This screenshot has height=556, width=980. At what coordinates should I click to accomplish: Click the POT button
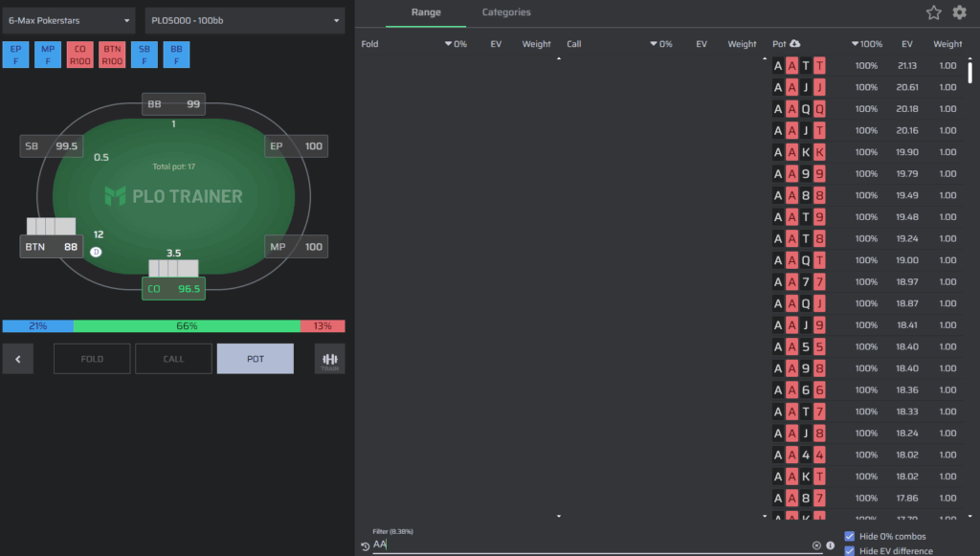coord(255,359)
